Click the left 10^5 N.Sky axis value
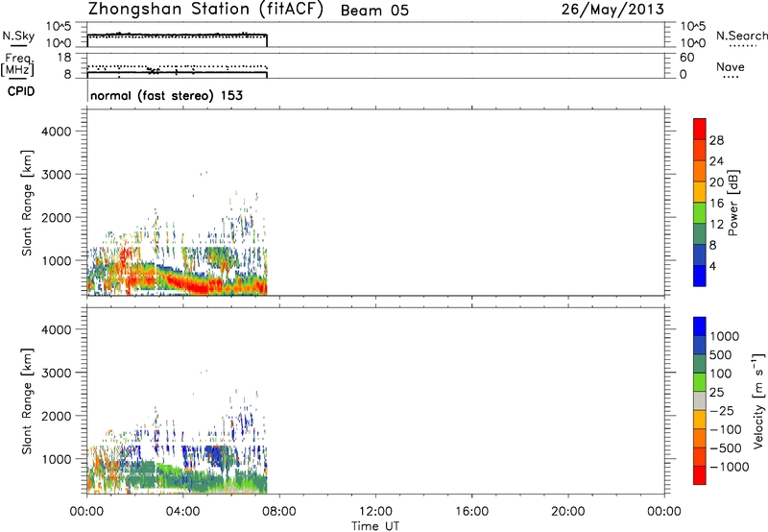Screen dimensions: 768x532 [59, 27]
